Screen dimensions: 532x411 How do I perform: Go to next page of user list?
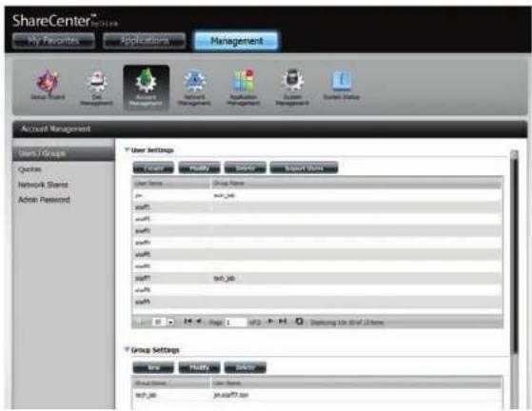(270, 322)
